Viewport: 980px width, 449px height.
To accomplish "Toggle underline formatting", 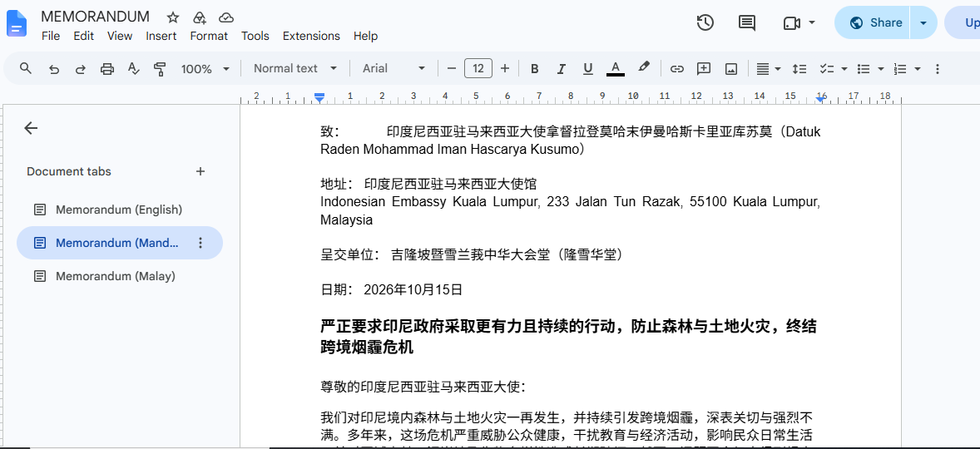I will point(587,69).
